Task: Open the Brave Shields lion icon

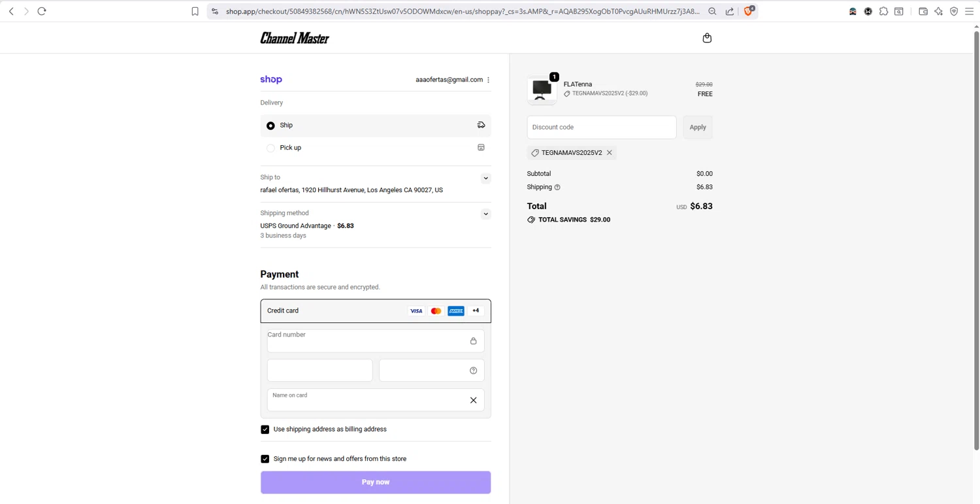Action: 749,10
